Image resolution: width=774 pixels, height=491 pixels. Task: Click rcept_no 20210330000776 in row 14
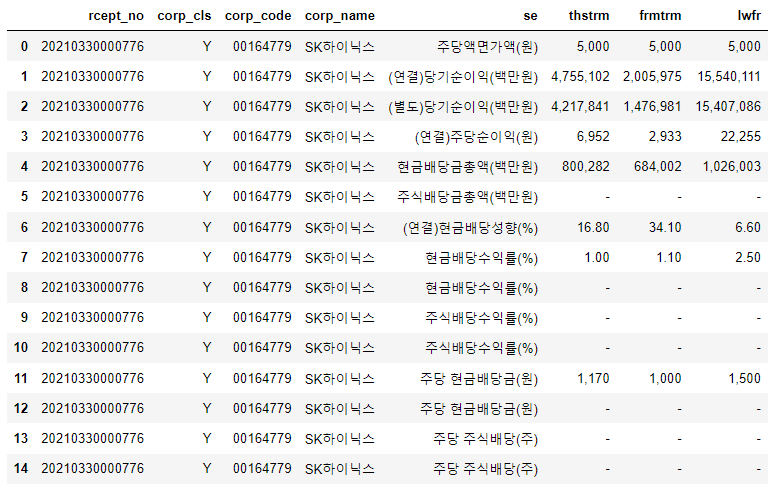pyautogui.click(x=92, y=468)
